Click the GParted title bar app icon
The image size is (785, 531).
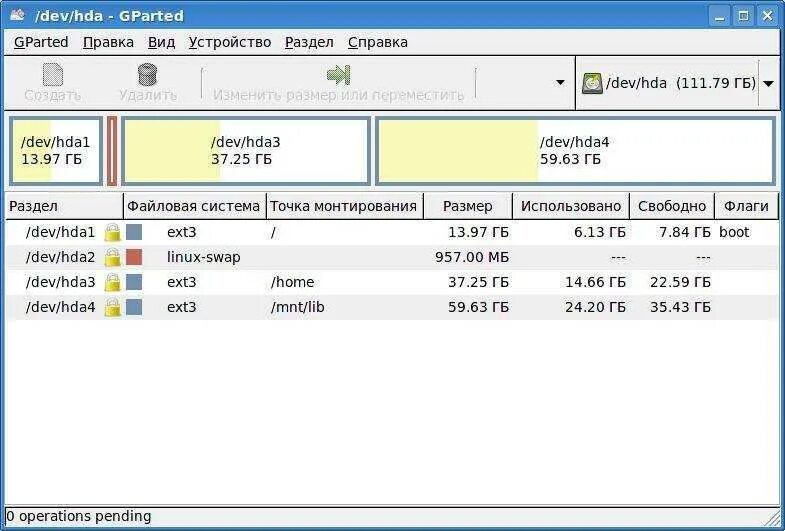(x=17, y=16)
